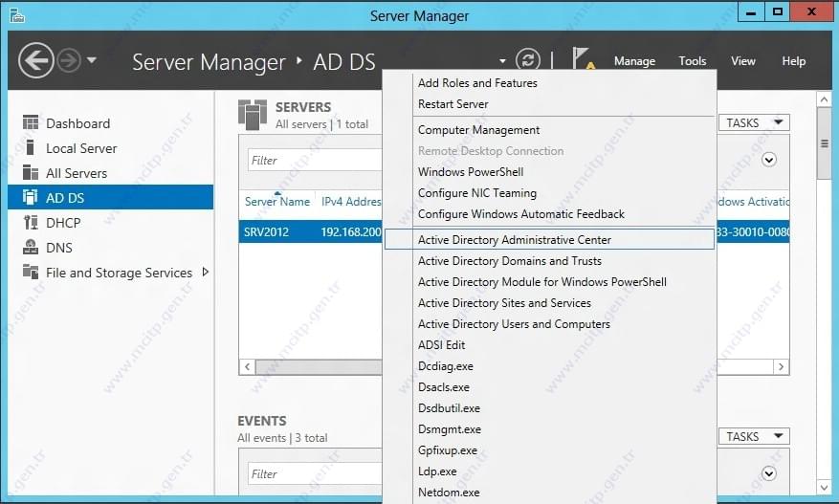Click the vertical scrollbar thumb
839x504 pixels.
[x=824, y=143]
